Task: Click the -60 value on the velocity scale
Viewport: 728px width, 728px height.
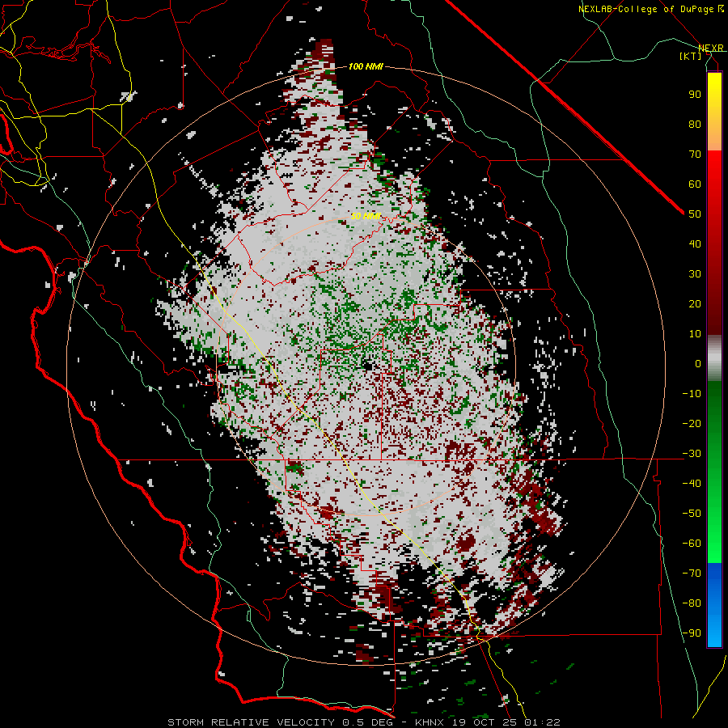Action: click(692, 544)
